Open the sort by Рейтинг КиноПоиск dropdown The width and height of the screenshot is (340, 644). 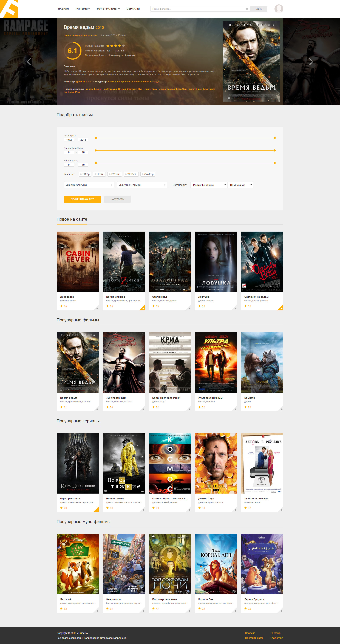click(x=209, y=185)
